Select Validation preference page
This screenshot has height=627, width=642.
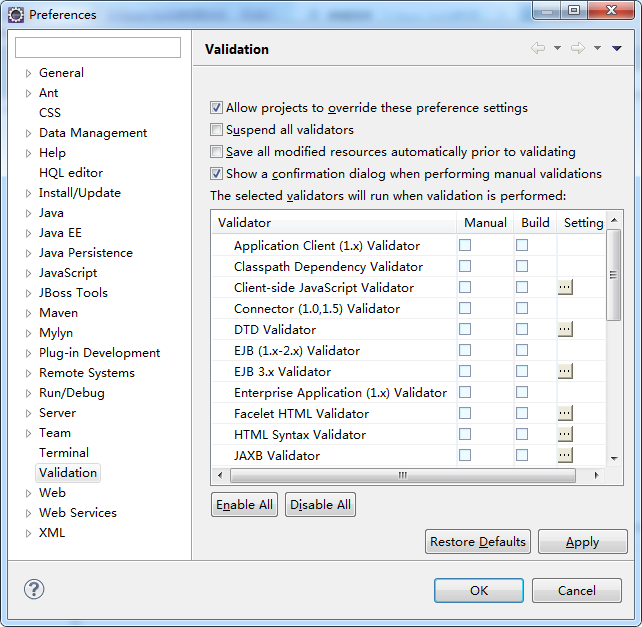coord(68,473)
